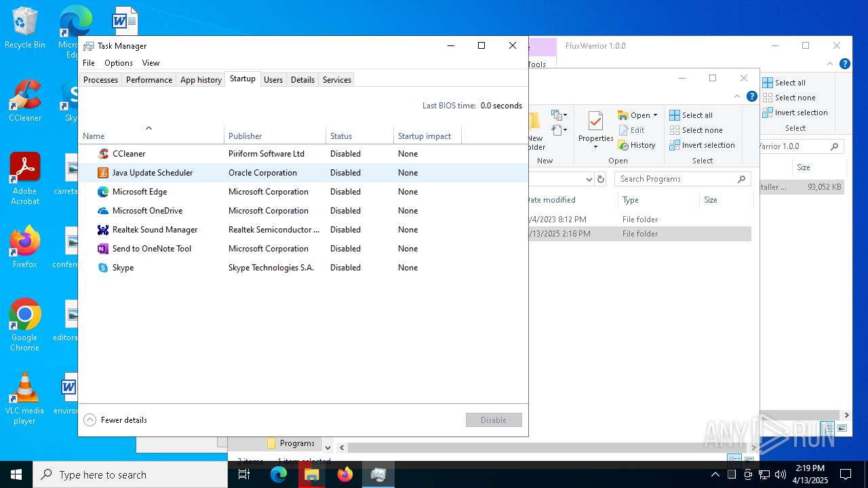Click the Microsoft OneDrive startup icon
Image resolution: width=868 pixels, height=488 pixels.
103,211
